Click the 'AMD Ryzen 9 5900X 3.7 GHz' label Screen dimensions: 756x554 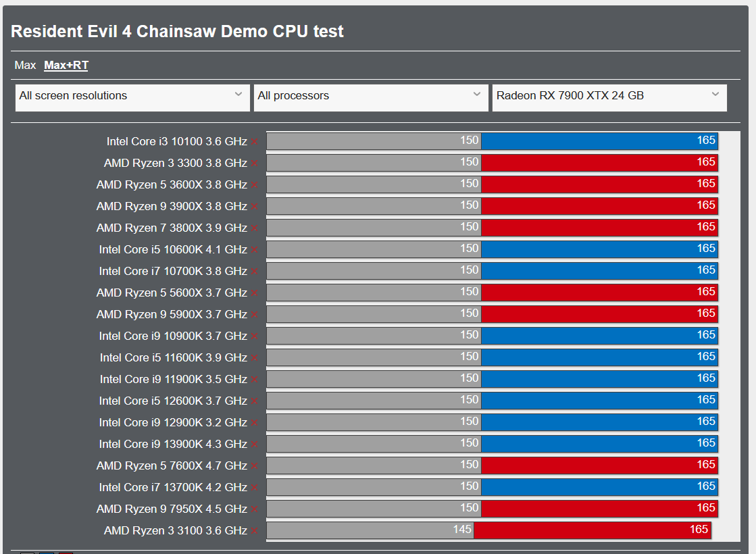(172, 314)
